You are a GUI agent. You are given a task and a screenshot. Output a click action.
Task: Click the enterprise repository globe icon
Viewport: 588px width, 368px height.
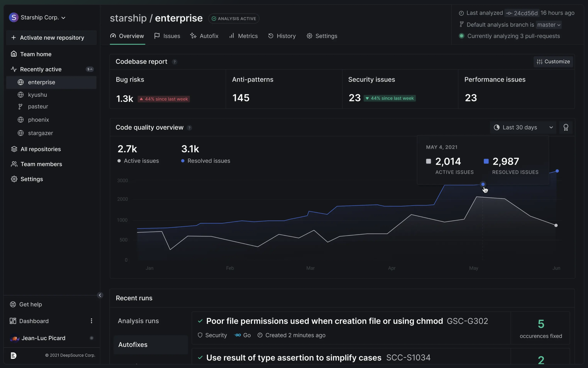[21, 82]
